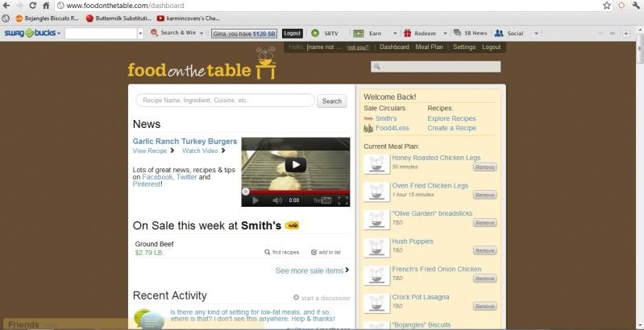
Task: Click the Crock Pot Lasagna thumbnail
Action: [x=376, y=303]
